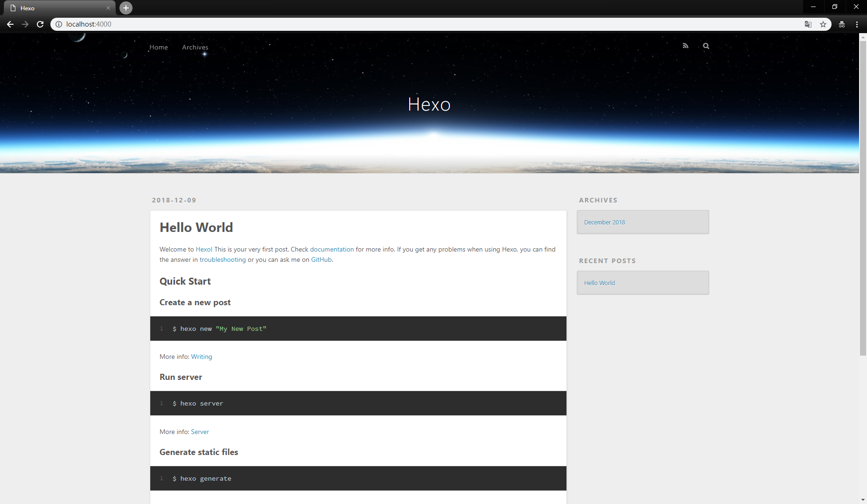Open the incognito profile icon

click(x=842, y=24)
